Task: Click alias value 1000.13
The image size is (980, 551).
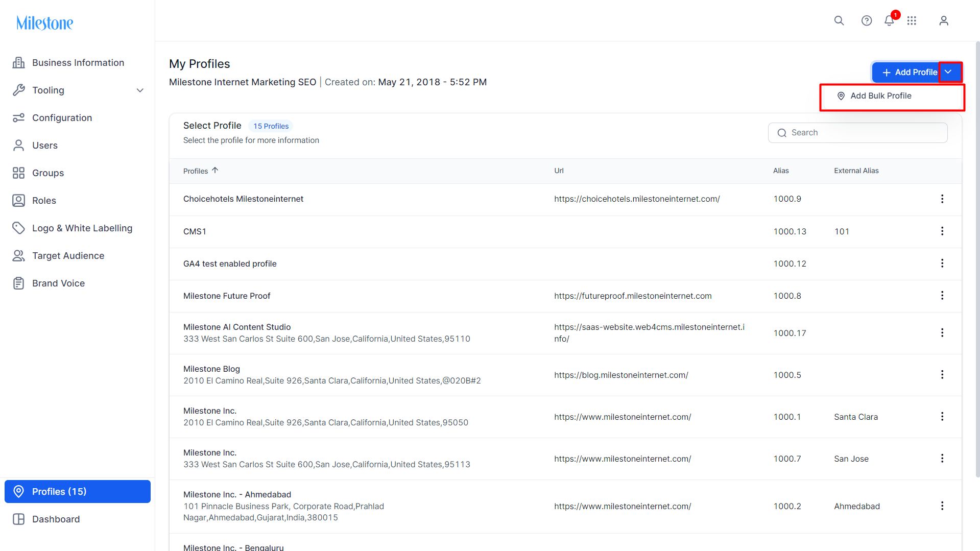Action: 790,231
